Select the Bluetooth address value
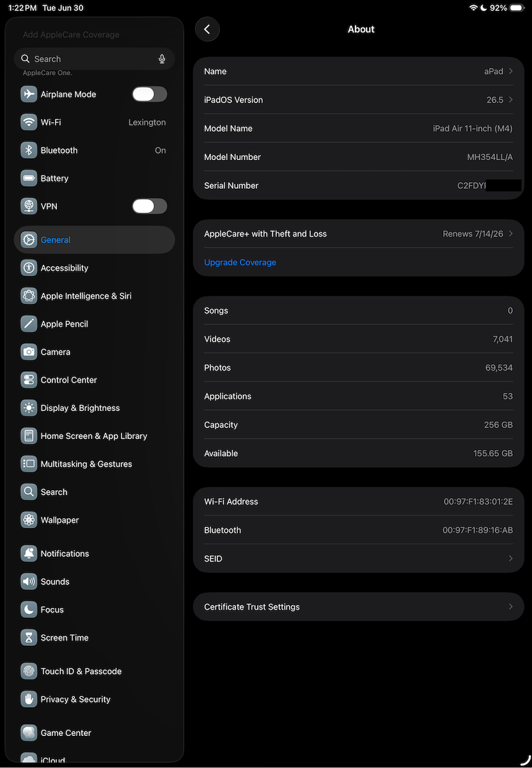This screenshot has width=532, height=768. (478, 531)
